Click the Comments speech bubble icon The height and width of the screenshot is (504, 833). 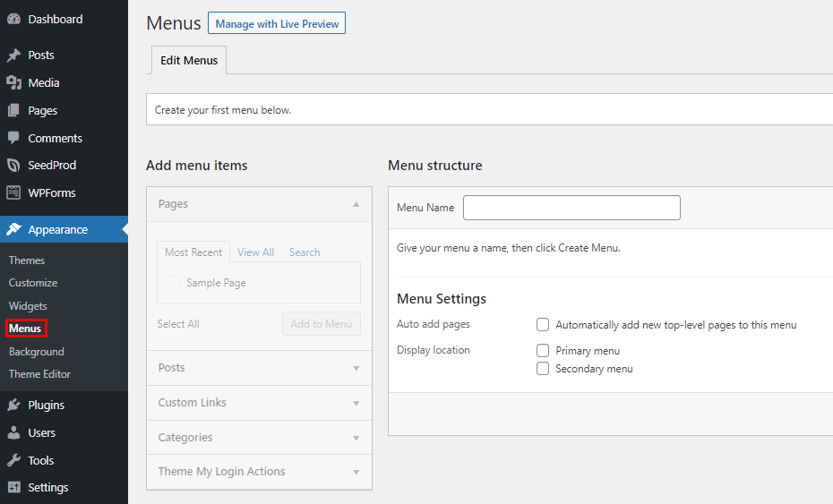point(13,139)
